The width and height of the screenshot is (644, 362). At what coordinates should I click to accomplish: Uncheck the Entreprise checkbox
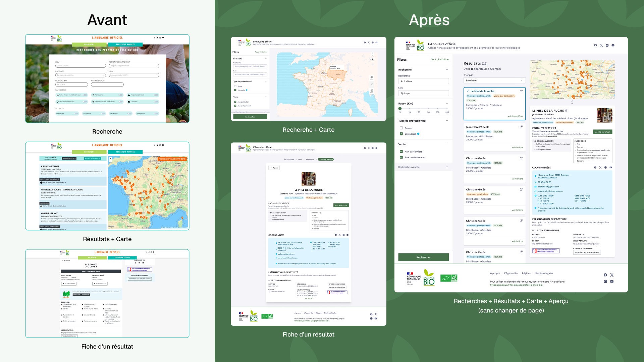tap(401, 134)
